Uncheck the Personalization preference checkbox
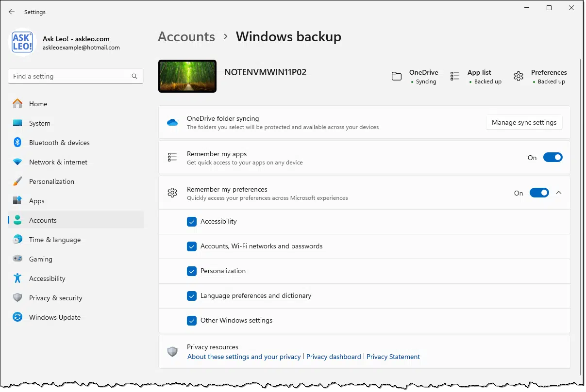586x392 pixels. (x=191, y=271)
